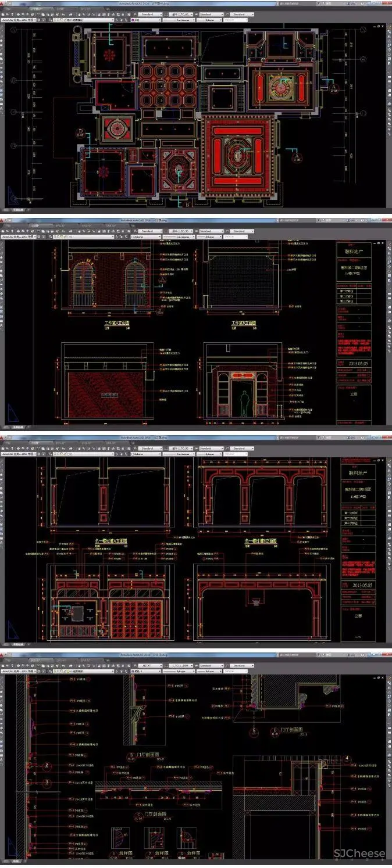Click the title '负一楼过道B立面图'
Viewport: 392px width, 868px height.
(x=261, y=540)
